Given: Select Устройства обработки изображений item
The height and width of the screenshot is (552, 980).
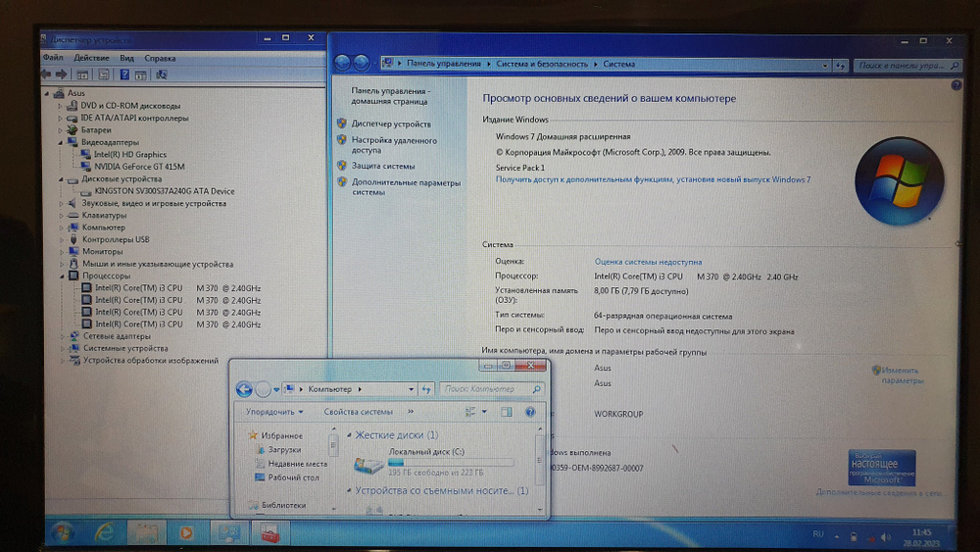Looking at the screenshot, I should [151, 360].
